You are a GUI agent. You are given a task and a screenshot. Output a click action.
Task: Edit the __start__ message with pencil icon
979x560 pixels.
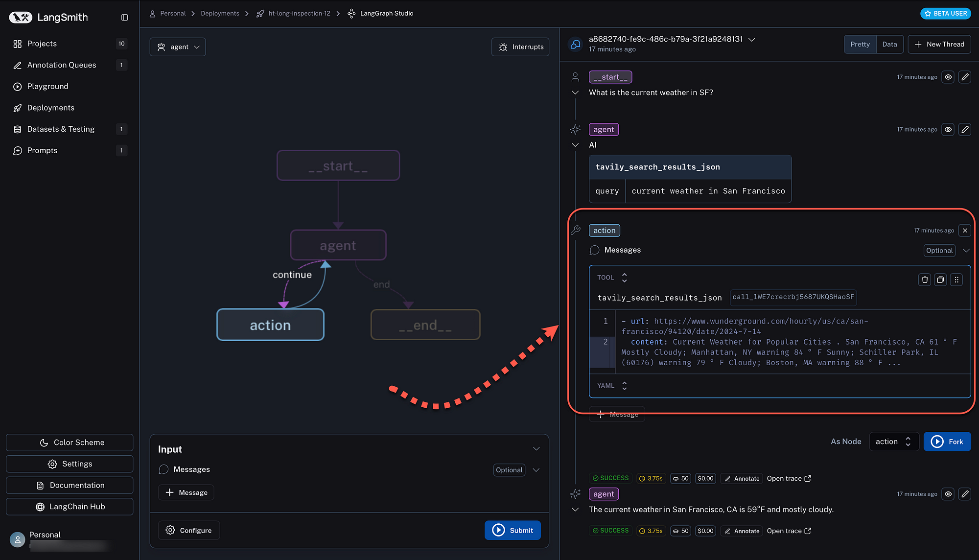964,77
